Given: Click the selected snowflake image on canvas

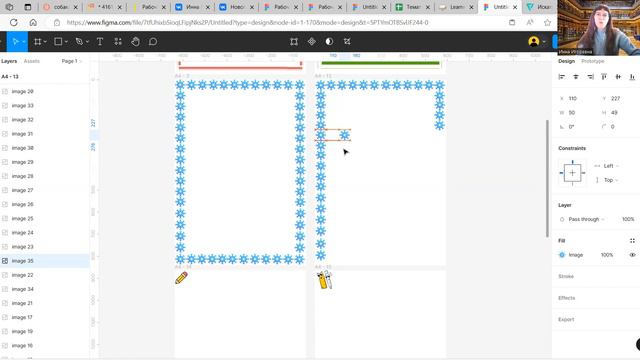Looking at the screenshot, I should [344, 135].
